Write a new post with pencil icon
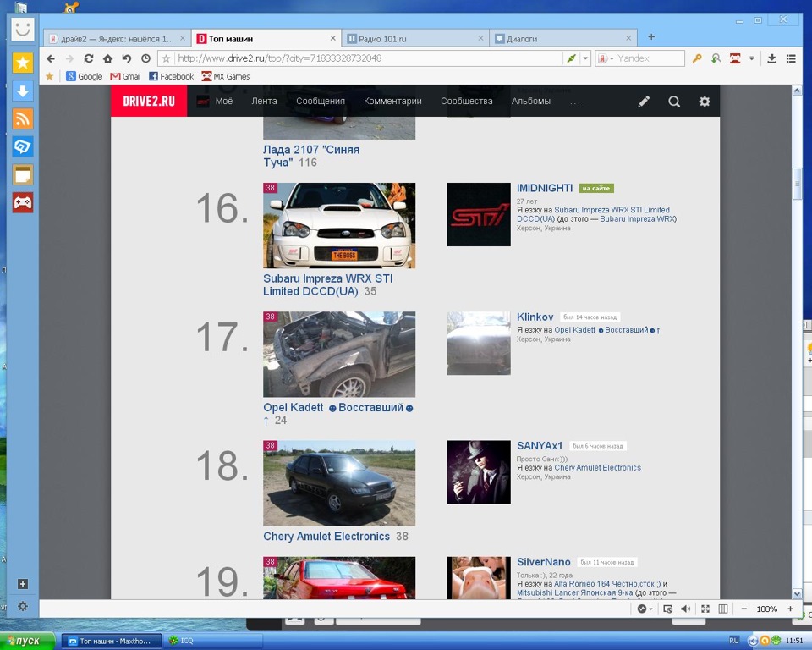Viewport: 812px width, 650px height. tap(644, 102)
